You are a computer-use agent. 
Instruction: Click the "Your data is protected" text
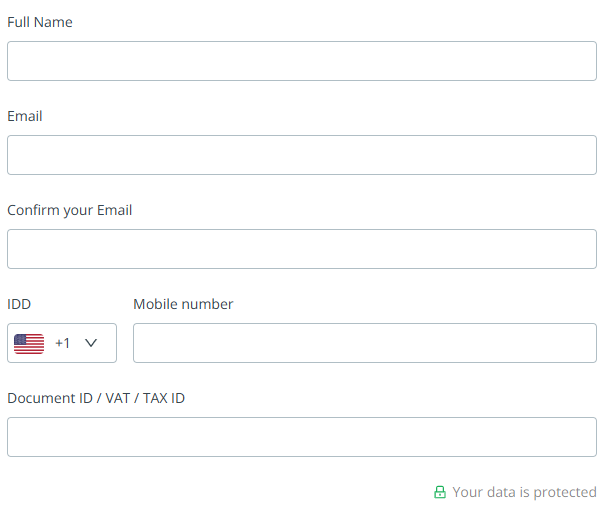524,492
